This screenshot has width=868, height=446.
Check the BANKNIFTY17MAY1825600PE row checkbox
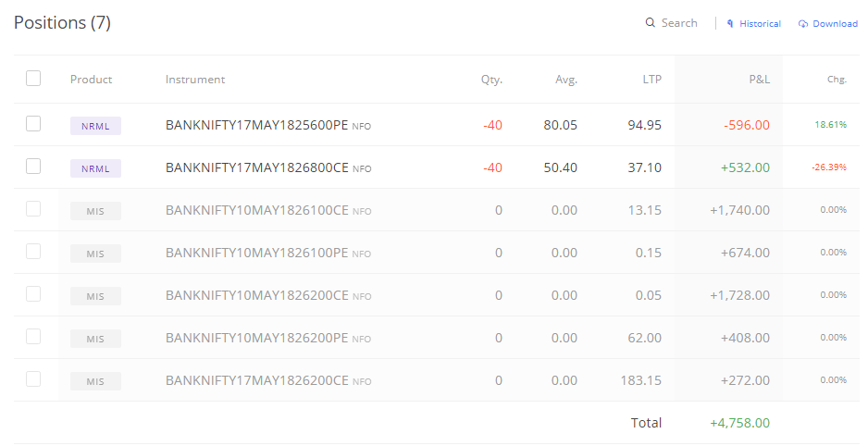pyautogui.click(x=33, y=123)
